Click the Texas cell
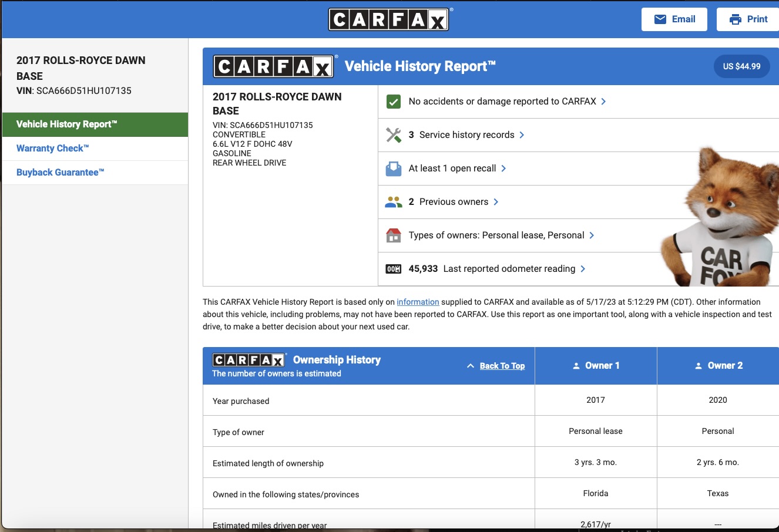This screenshot has height=532, width=779. tap(718, 493)
